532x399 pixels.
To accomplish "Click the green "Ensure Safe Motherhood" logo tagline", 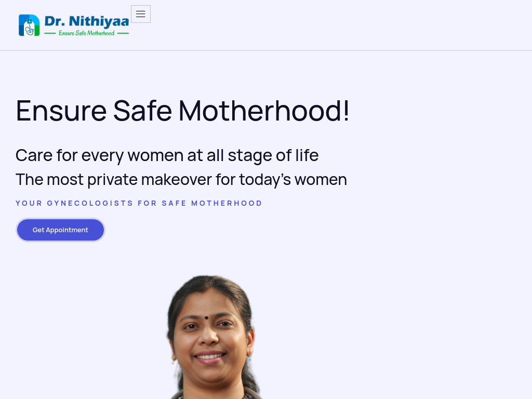I will pos(86,33).
